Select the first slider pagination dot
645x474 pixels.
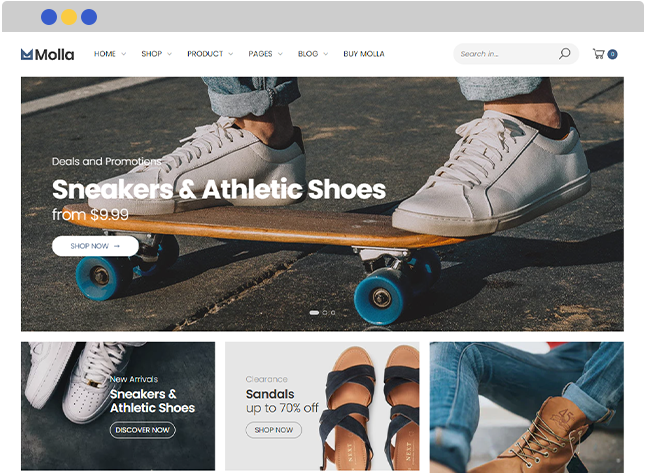point(314,313)
